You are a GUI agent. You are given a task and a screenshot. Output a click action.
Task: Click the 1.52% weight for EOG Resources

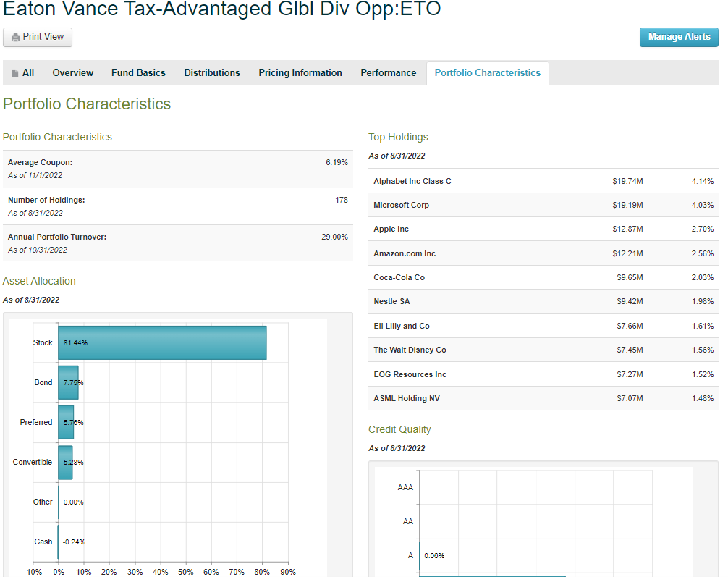[x=703, y=374]
